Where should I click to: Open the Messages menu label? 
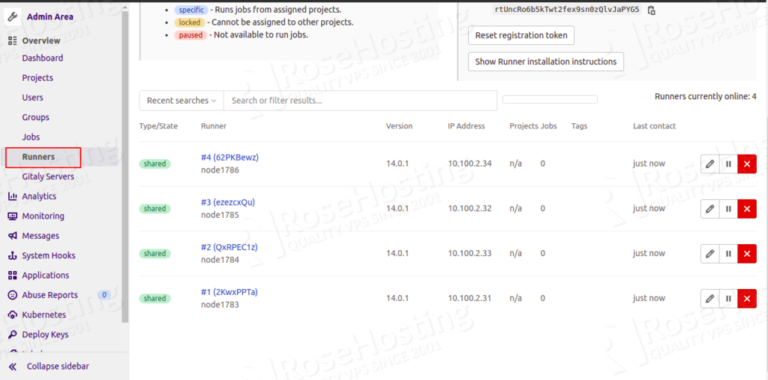pyautogui.click(x=41, y=236)
